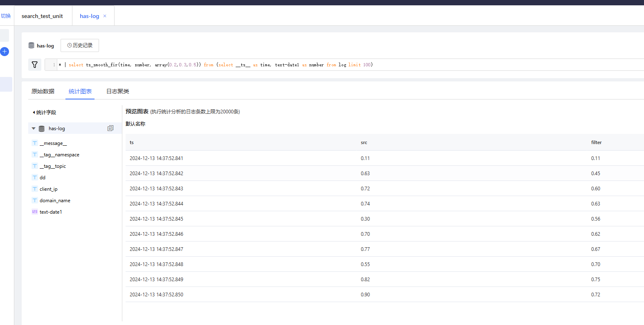
Task: Collapse the has-log tree node arrow
Action: 34,129
